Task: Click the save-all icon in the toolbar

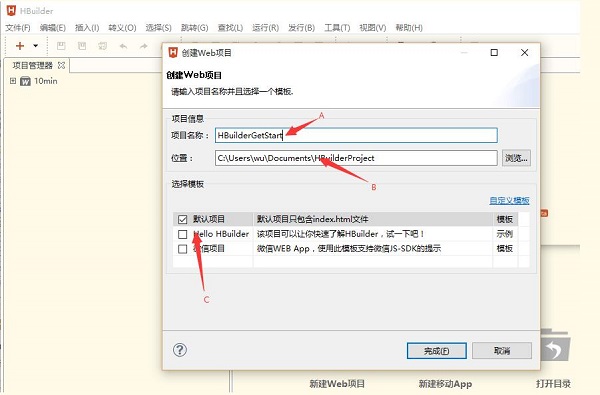Action: tap(103, 46)
